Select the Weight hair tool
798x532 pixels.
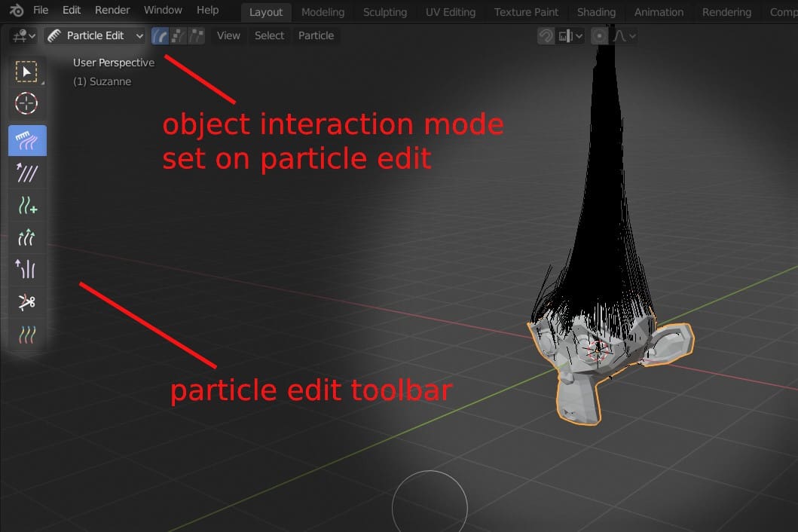pyautogui.click(x=27, y=335)
